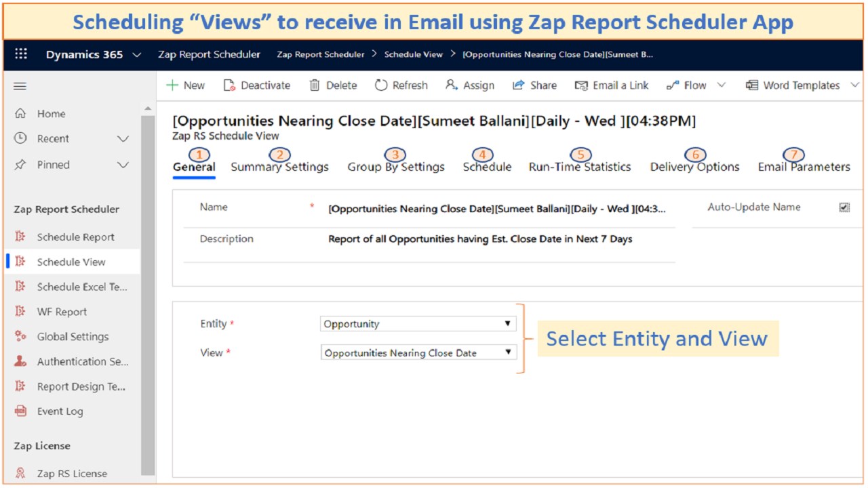Open Zap RS License in the sidebar

click(x=72, y=473)
